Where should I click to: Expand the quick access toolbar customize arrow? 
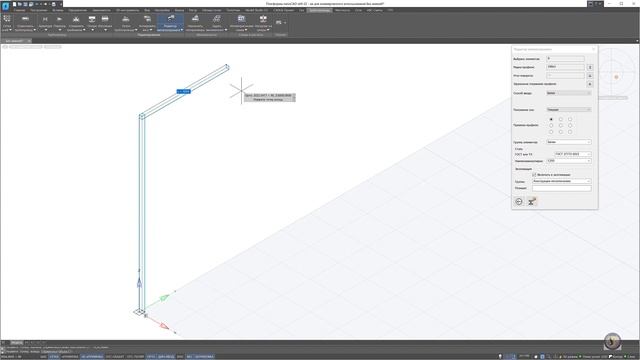coord(61,4)
